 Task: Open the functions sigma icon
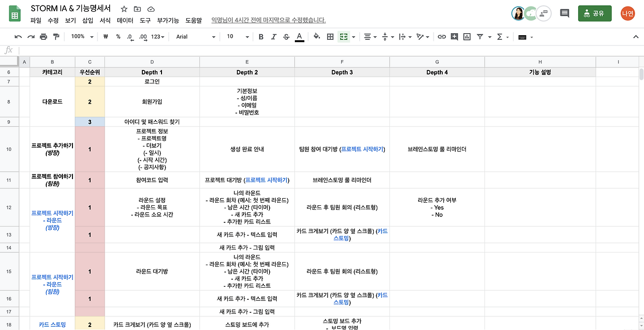(x=500, y=37)
